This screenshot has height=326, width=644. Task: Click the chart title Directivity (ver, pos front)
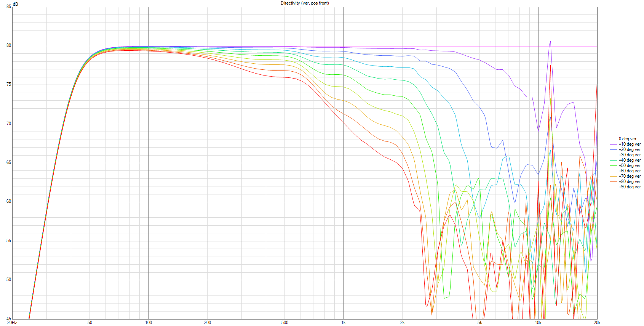[x=305, y=3]
